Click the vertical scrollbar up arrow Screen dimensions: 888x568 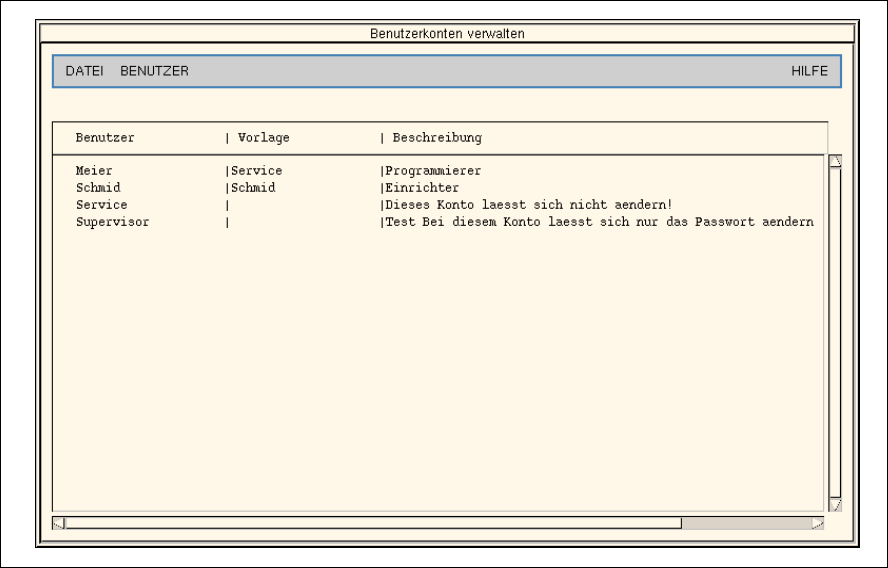coord(836,161)
